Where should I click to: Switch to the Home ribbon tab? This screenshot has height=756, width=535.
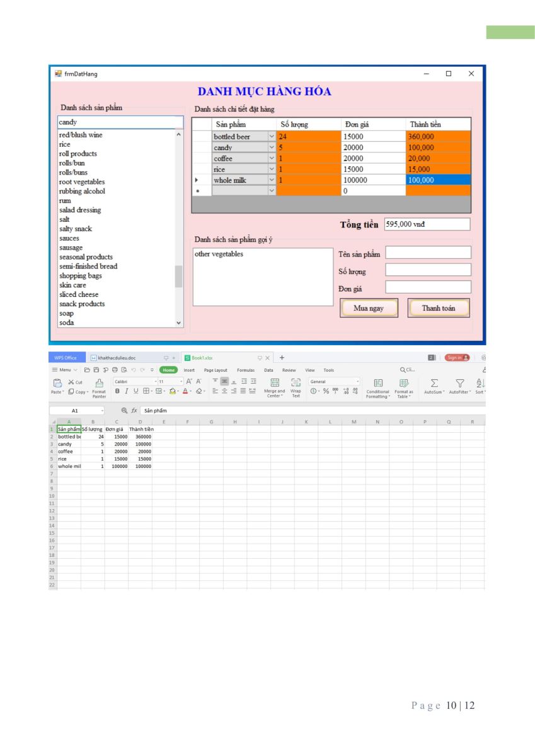coord(168,370)
